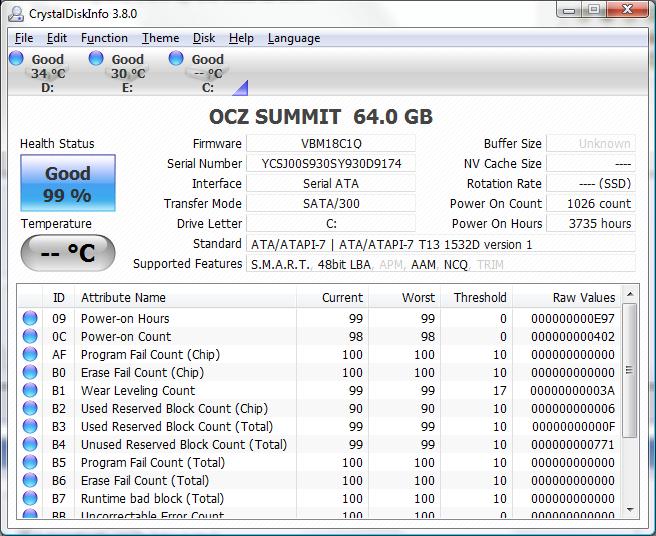Click status orb for Power-on Count row
The width and height of the screenshot is (656, 536).
(30, 336)
